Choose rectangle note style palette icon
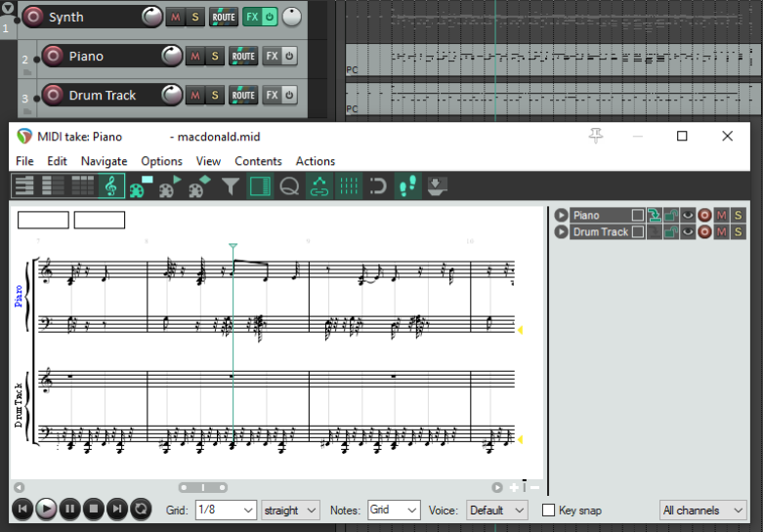This screenshot has width=763, height=532. (x=141, y=185)
